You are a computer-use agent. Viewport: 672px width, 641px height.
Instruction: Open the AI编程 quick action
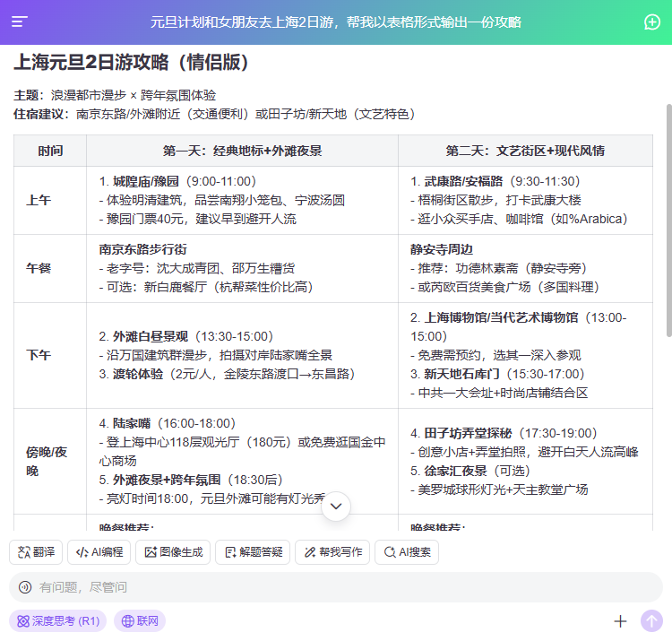pos(99,552)
